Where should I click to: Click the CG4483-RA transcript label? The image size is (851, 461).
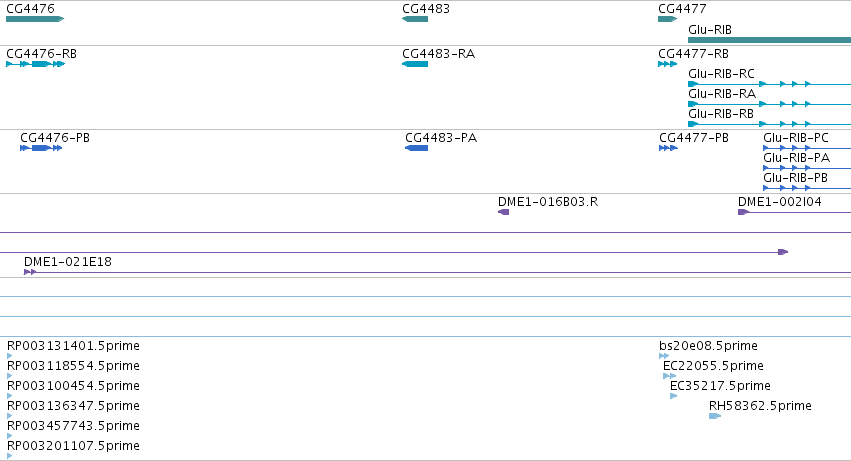439,54
